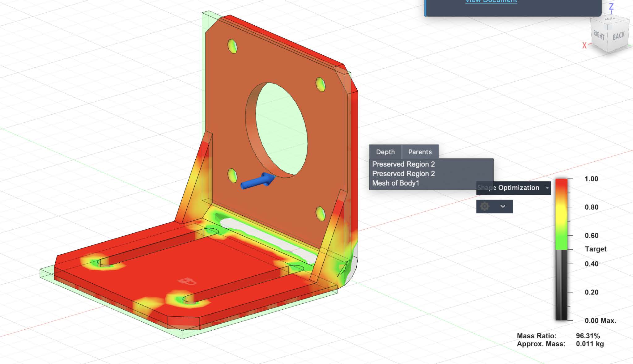Image resolution: width=633 pixels, height=364 pixels.
Task: Click the 0.00 Max. label at the legend bottom
Action: (x=600, y=321)
